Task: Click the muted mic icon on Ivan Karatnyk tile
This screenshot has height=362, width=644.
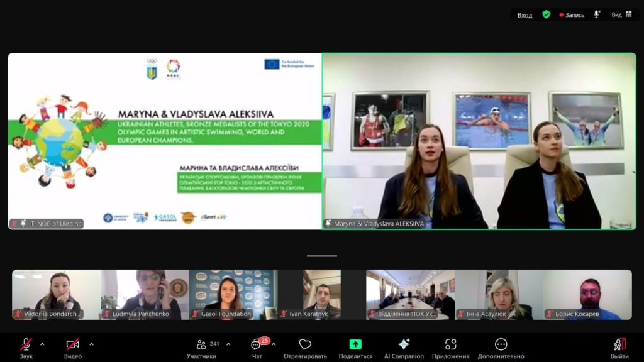Action: [x=284, y=314]
